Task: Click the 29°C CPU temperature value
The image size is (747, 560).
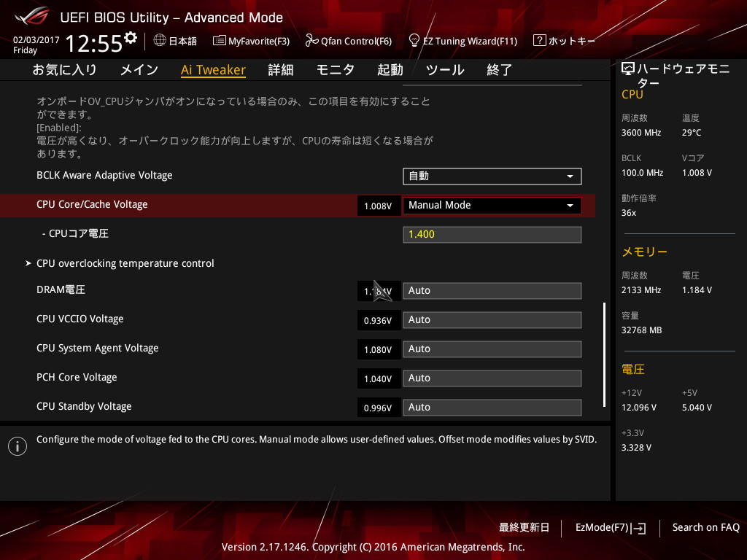Action: coord(692,133)
